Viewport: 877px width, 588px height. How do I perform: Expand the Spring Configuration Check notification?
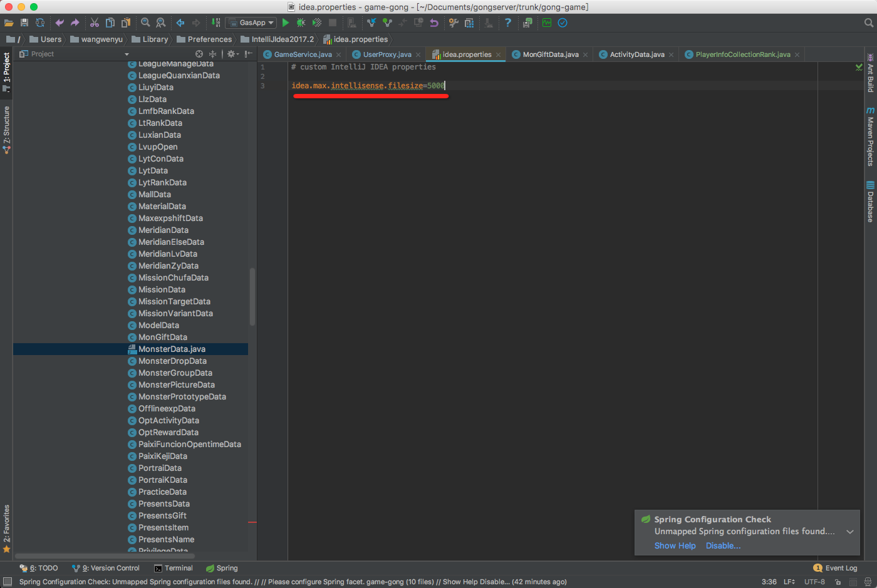point(850,531)
